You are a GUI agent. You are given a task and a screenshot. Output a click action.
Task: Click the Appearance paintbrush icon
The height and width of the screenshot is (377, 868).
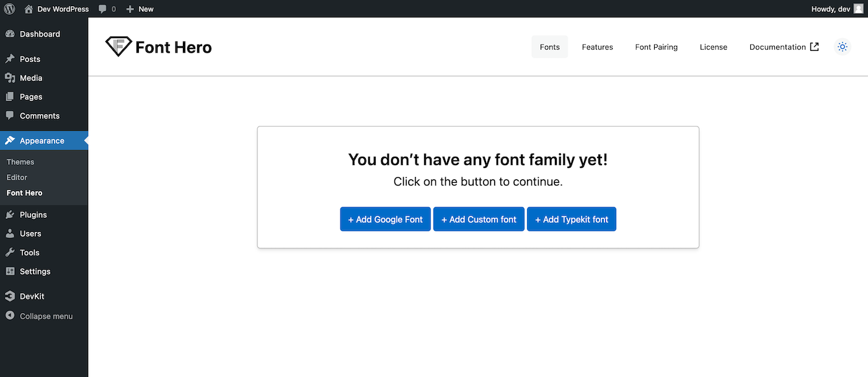[10, 141]
